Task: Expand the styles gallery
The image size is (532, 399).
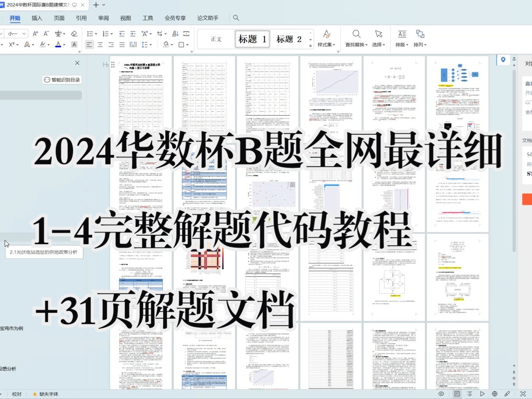Action: (x=311, y=46)
